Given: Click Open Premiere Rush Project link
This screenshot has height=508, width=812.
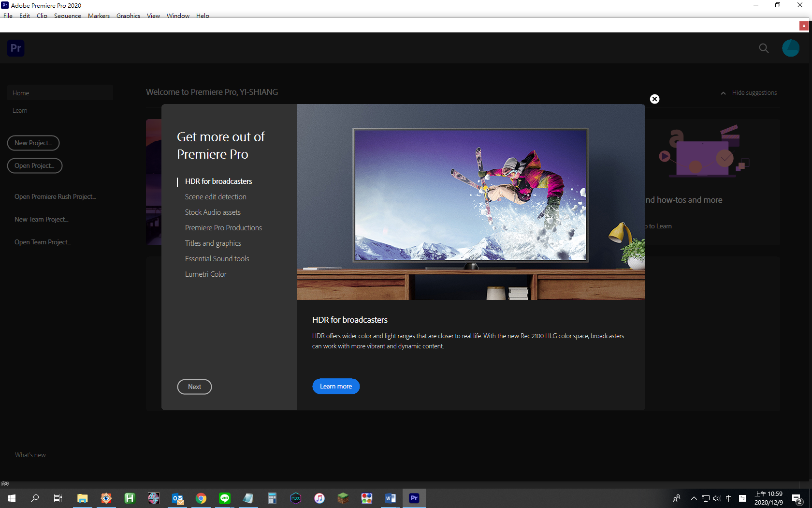Looking at the screenshot, I should 55,196.
